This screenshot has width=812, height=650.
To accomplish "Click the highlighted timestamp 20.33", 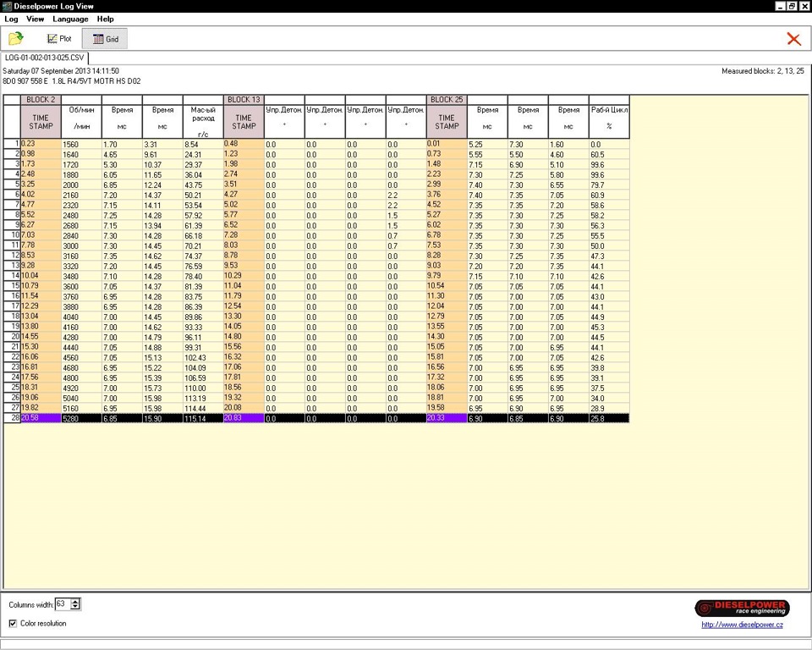I will click(447, 418).
